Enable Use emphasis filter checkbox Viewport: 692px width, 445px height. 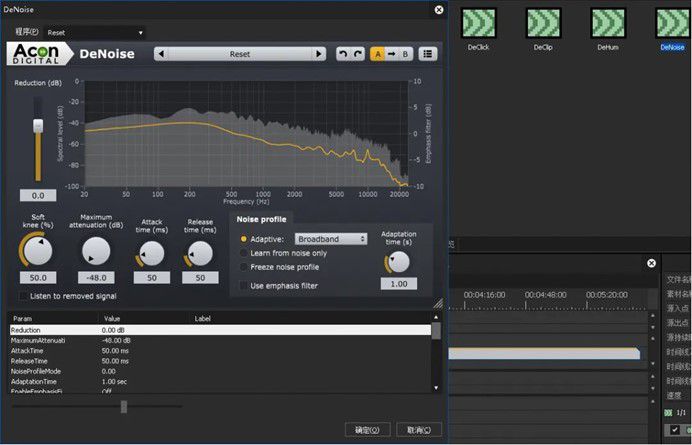(243, 286)
